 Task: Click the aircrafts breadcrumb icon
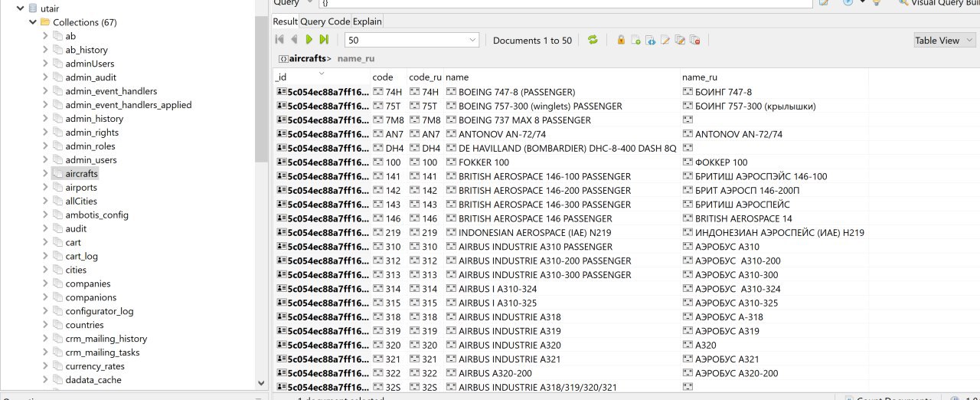(x=283, y=58)
